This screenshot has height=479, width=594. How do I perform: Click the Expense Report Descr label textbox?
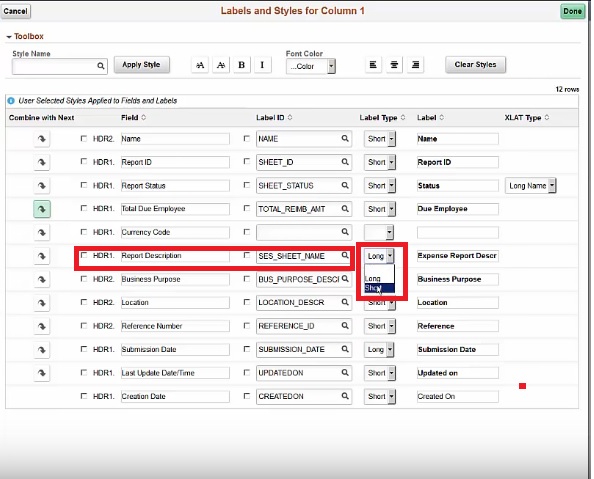458,256
